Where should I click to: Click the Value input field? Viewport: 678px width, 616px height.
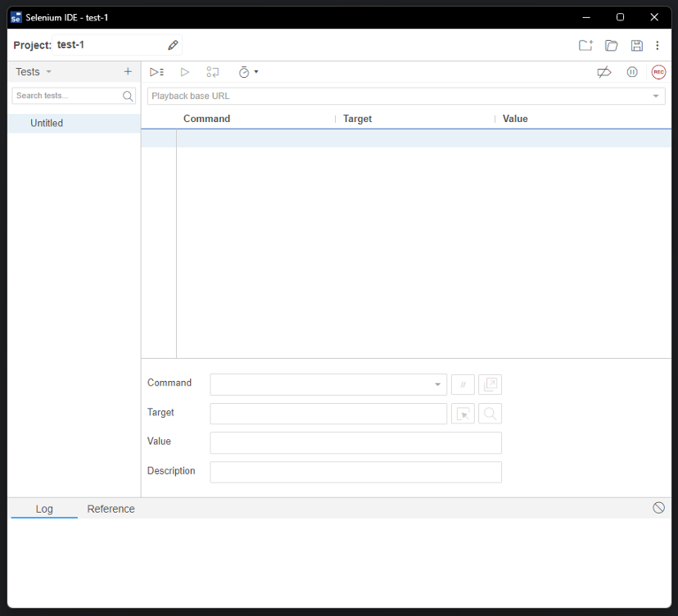pos(355,442)
